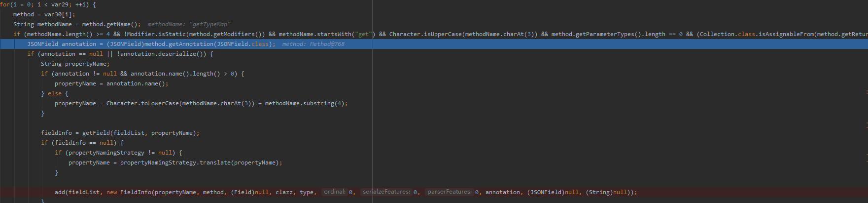Click 'add(fieldList,' at start of last statement

click(x=79, y=192)
